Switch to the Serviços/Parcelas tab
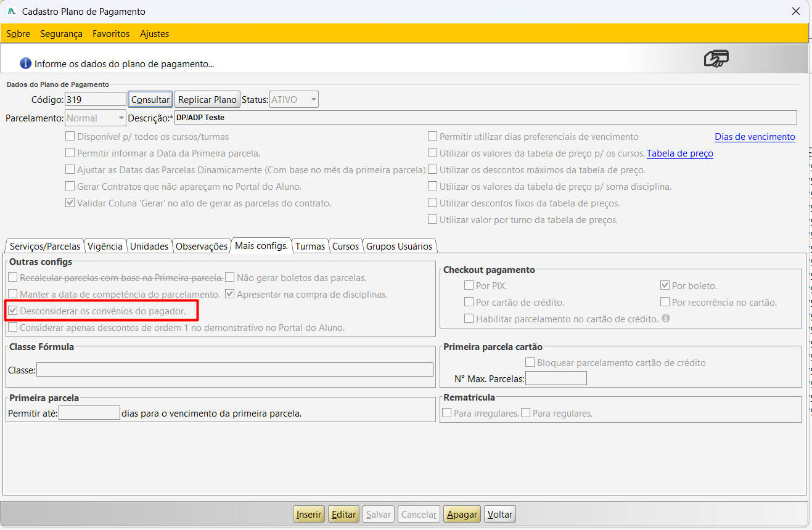The height and width of the screenshot is (530, 812). (x=45, y=246)
